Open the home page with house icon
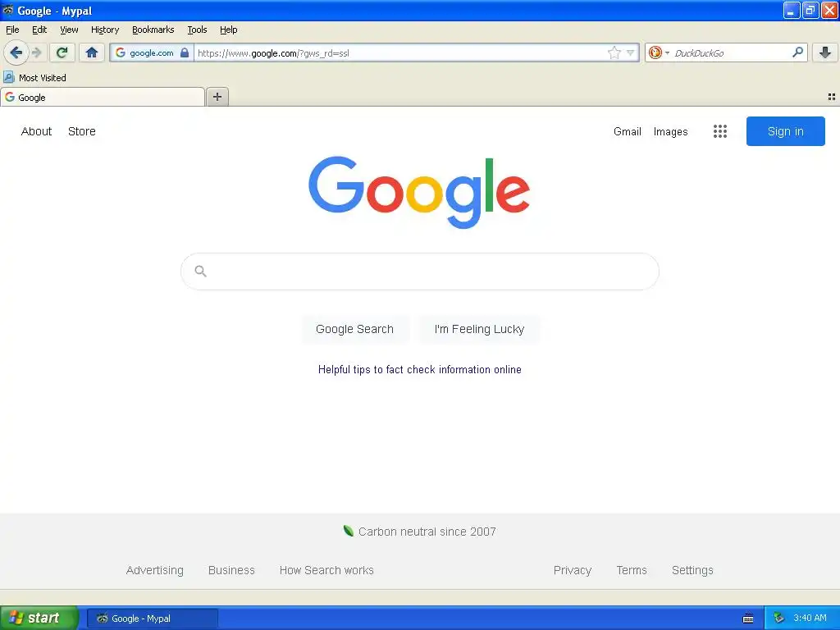The image size is (840, 630). pos(92,52)
